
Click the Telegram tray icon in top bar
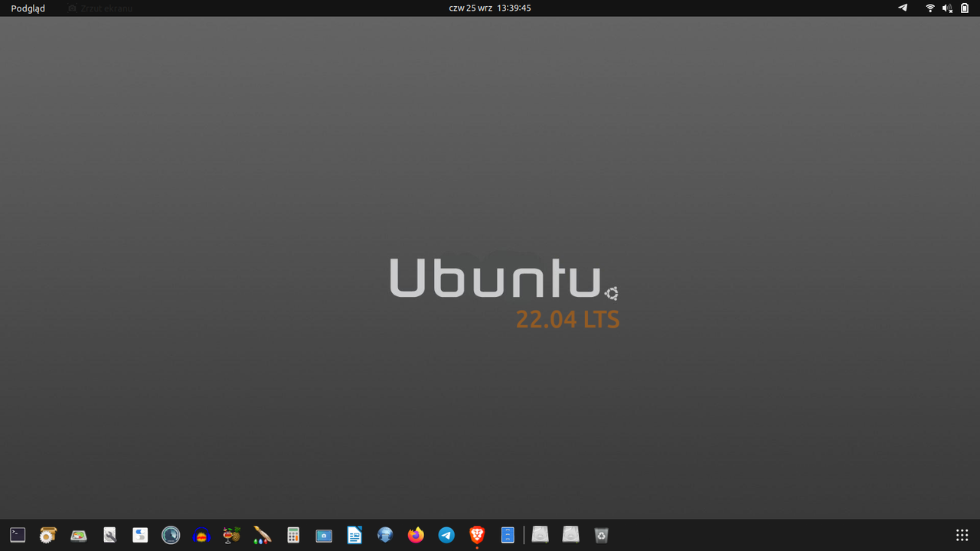(903, 8)
